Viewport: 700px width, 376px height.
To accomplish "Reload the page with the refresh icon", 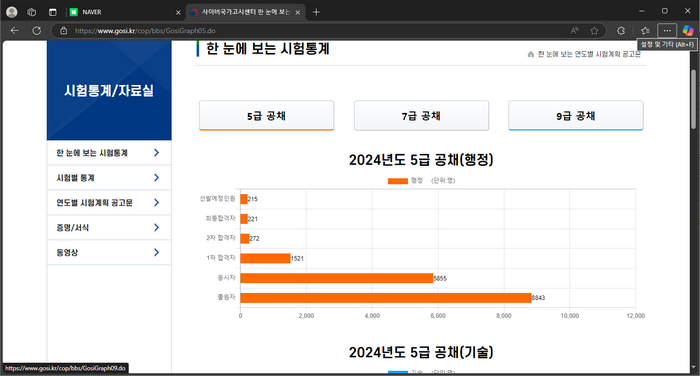I will point(37,30).
